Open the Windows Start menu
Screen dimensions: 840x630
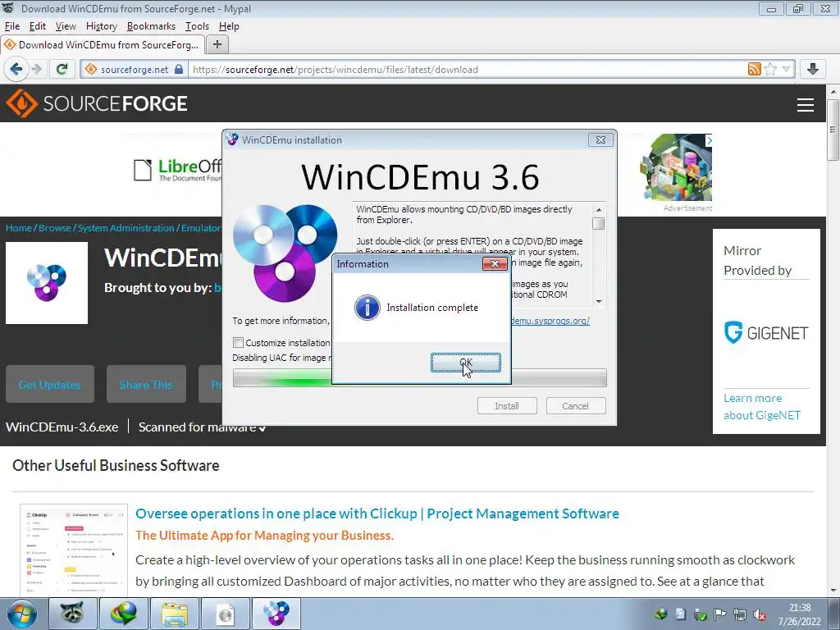point(21,614)
